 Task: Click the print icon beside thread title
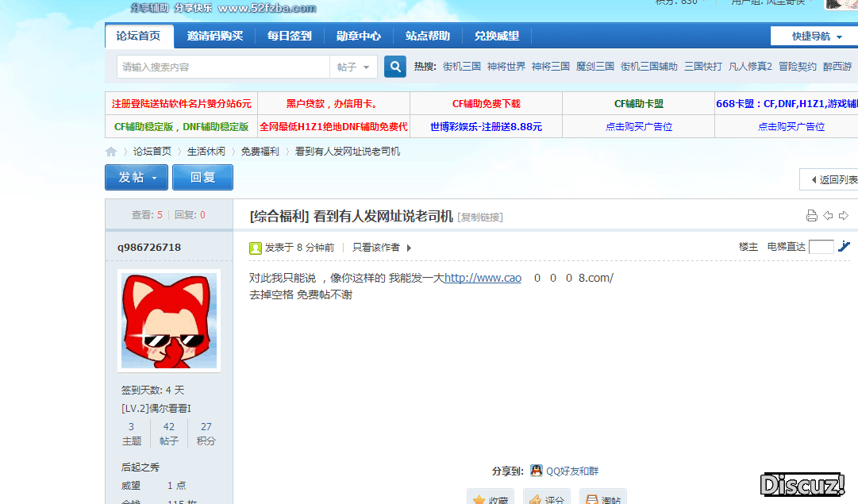tap(811, 216)
